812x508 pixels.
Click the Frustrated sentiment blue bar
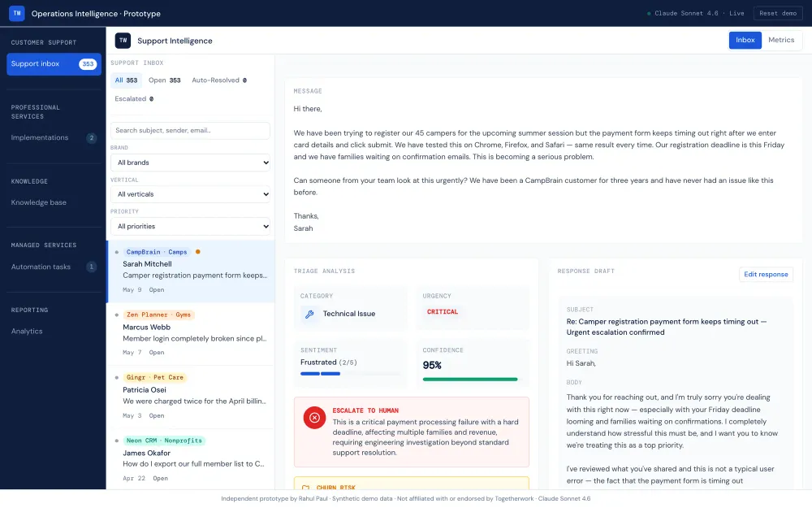tap(320, 374)
